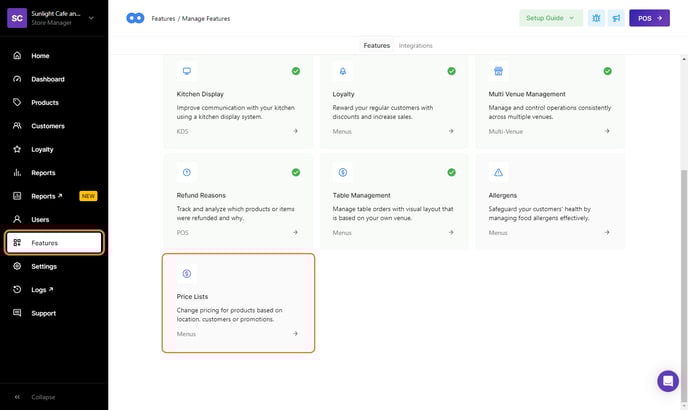Toggle the Refund Reasons enabled checkmark
Screen dimensions: 688x410
click(295, 172)
